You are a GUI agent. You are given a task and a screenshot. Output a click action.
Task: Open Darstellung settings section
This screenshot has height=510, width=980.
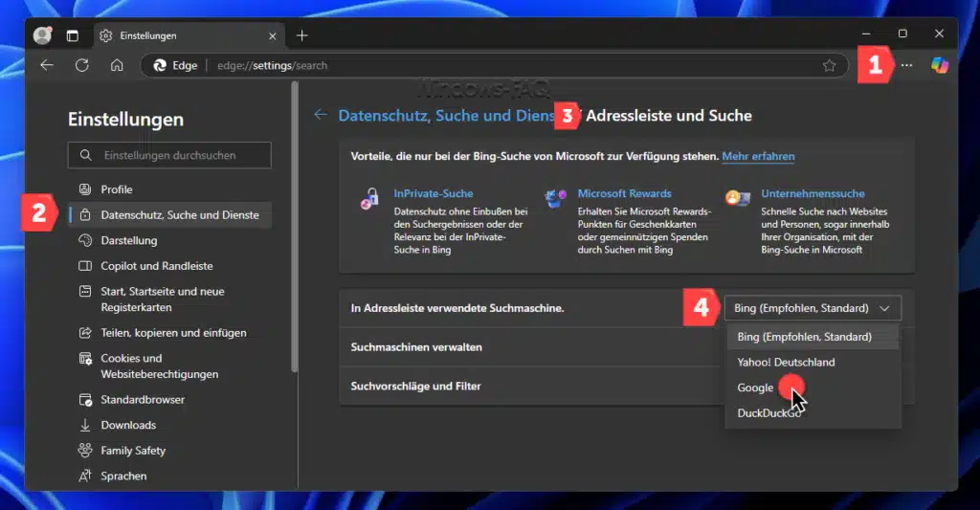point(170,240)
